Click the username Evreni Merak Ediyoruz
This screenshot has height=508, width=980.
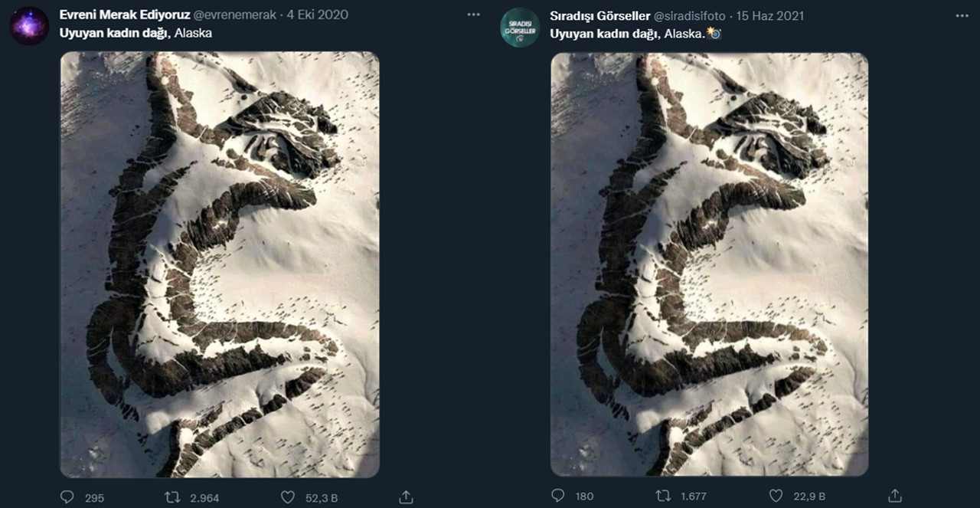tap(125, 14)
